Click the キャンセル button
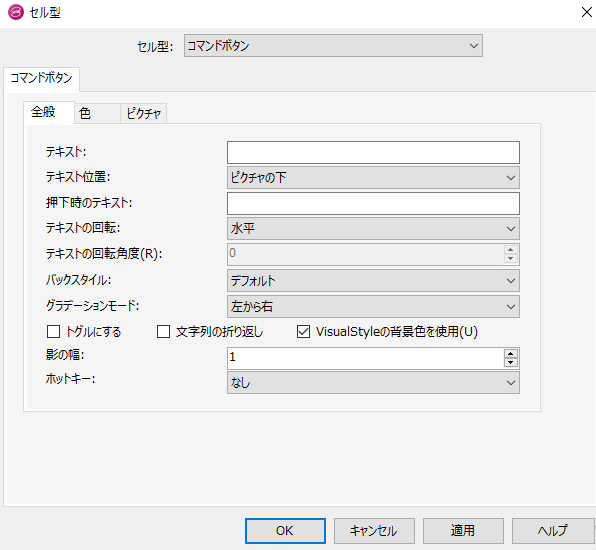The image size is (596, 550). point(374,531)
